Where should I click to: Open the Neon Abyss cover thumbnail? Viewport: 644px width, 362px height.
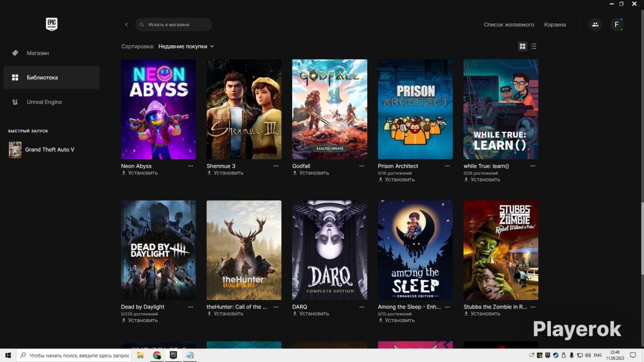tap(158, 109)
